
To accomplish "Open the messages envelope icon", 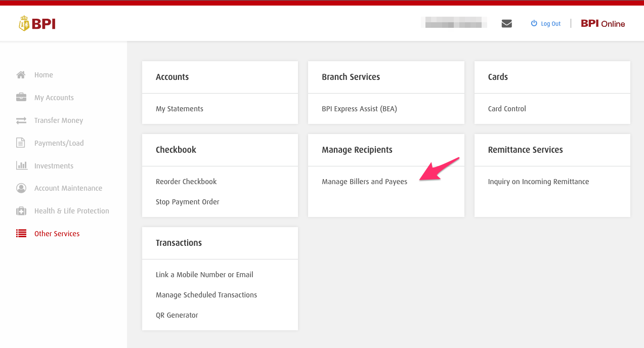I will (x=506, y=23).
